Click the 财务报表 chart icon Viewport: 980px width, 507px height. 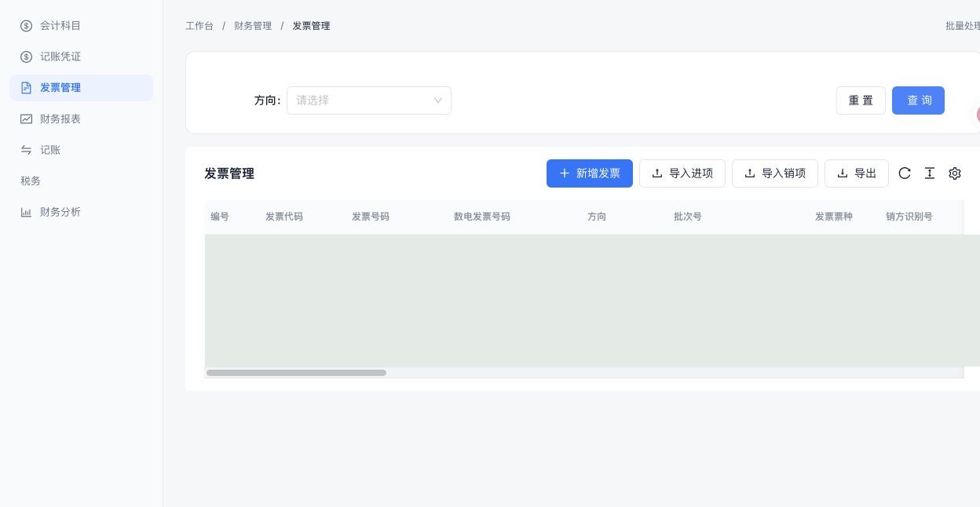[27, 119]
